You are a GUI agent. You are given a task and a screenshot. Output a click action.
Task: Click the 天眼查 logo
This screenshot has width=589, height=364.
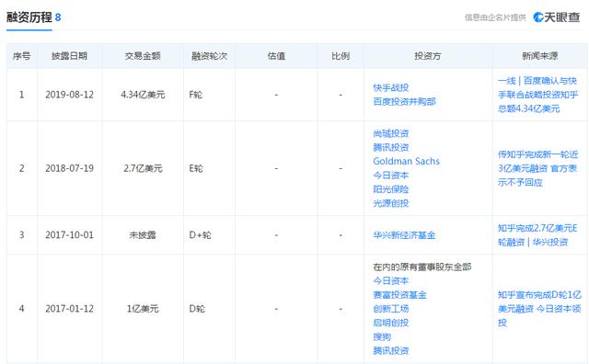click(556, 17)
